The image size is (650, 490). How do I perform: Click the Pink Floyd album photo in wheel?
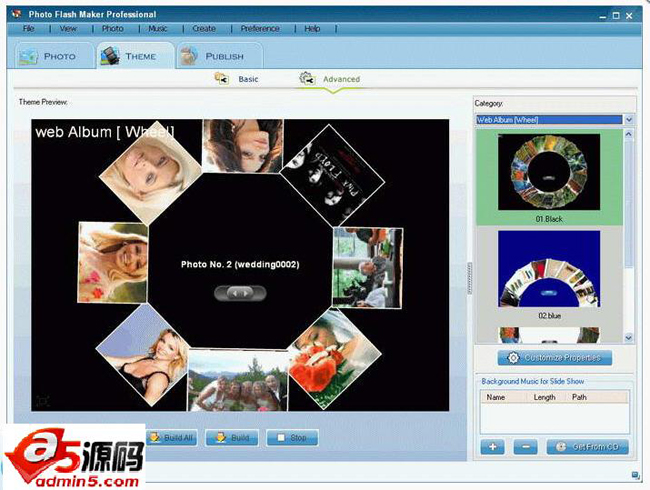click(332, 175)
